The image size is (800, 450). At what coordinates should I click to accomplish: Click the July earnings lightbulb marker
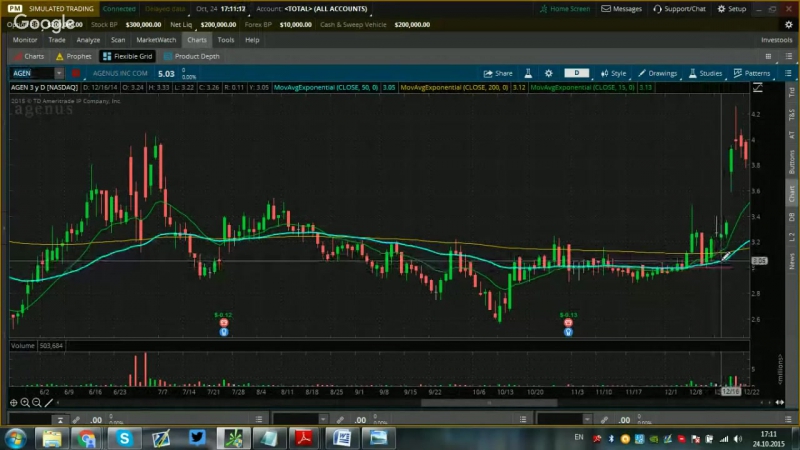[x=223, y=332]
